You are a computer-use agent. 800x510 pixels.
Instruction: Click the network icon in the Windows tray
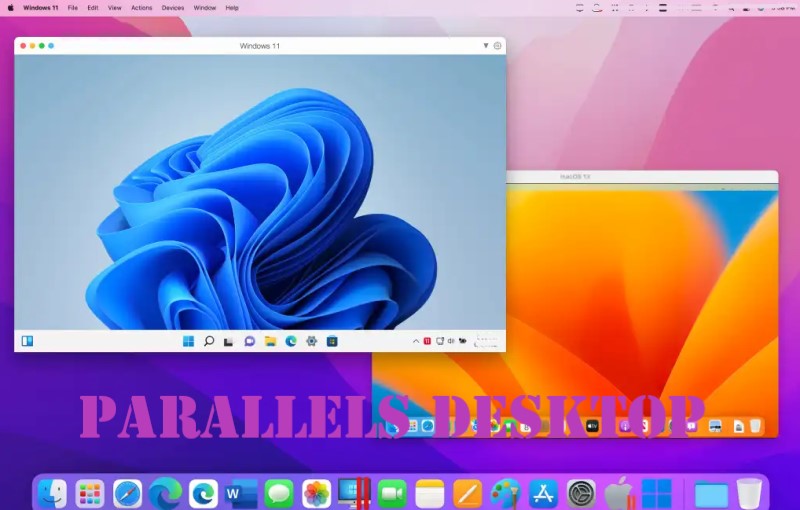(439, 341)
